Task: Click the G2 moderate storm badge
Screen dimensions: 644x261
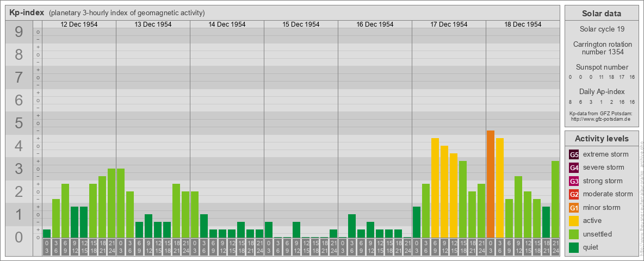Action: tap(574, 194)
